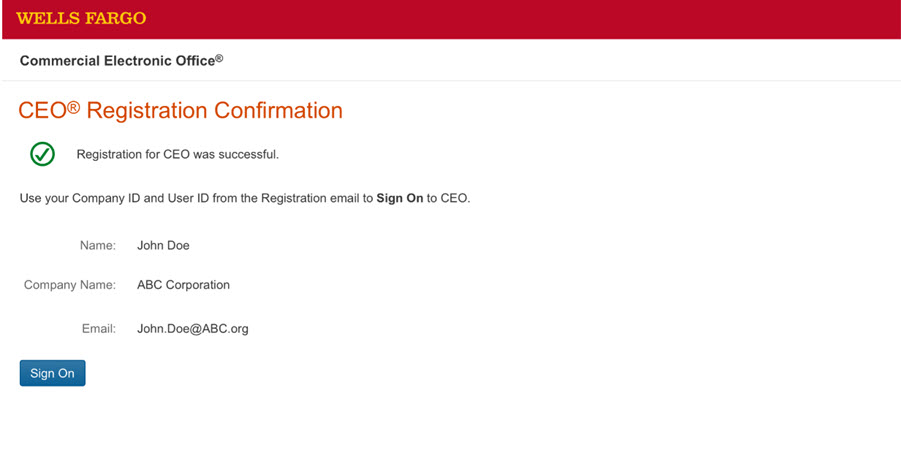Click the Commercial Electronic Office header title
This screenshot has width=901, height=472.
117,61
